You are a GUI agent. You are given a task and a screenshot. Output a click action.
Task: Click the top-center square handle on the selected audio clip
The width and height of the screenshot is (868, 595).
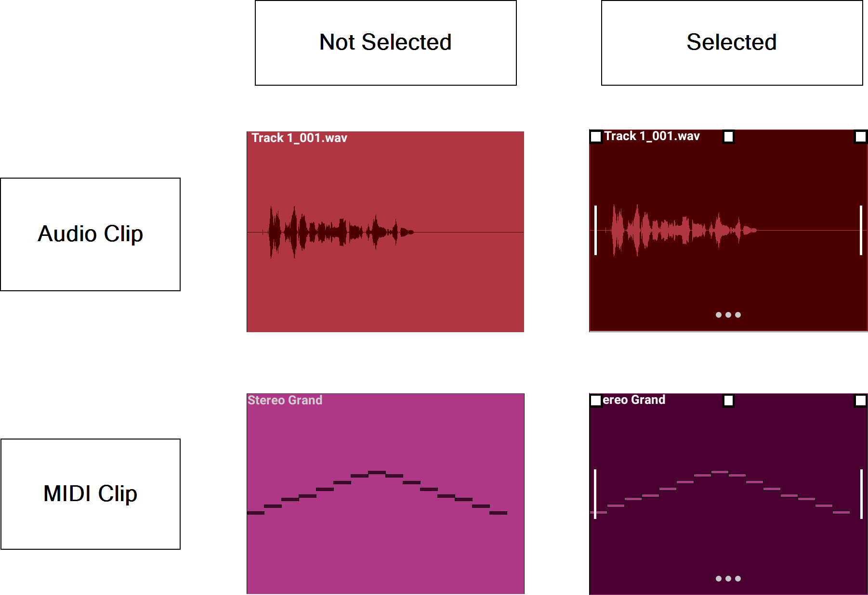click(728, 137)
